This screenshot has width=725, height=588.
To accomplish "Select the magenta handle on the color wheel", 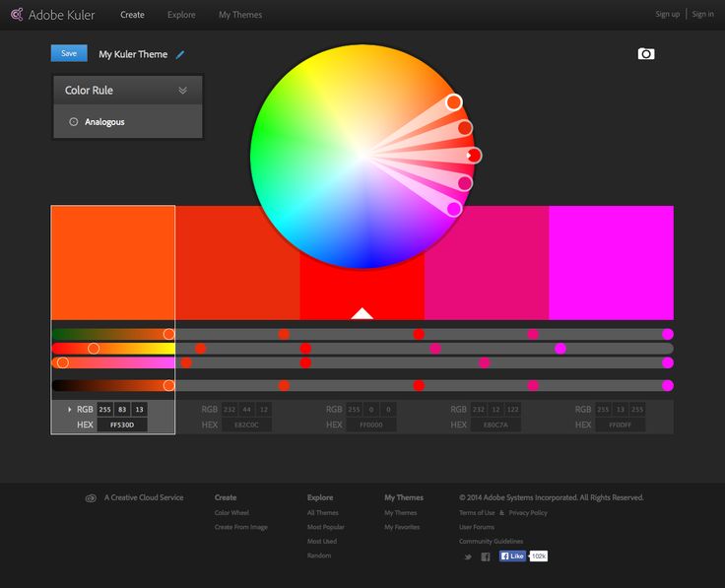I will click(x=454, y=209).
